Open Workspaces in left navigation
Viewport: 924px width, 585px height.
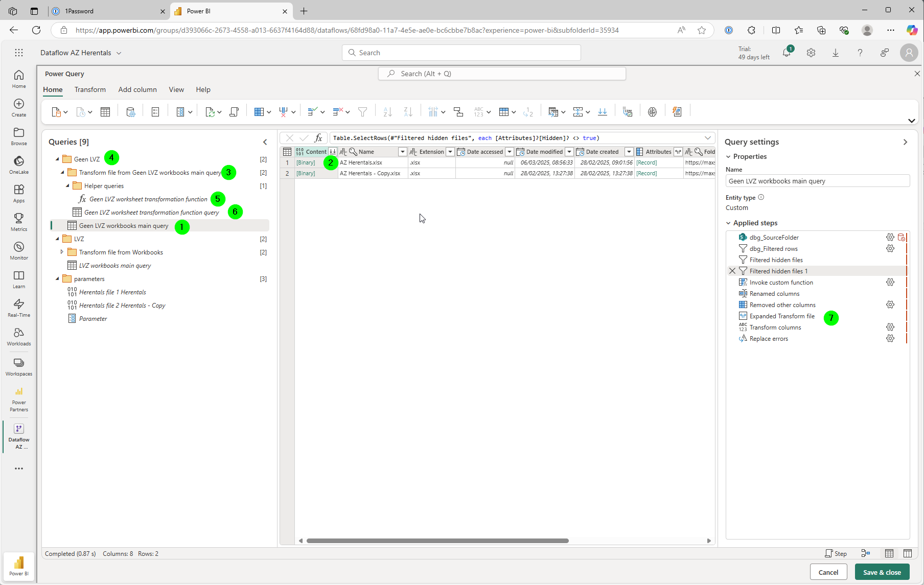point(19,367)
